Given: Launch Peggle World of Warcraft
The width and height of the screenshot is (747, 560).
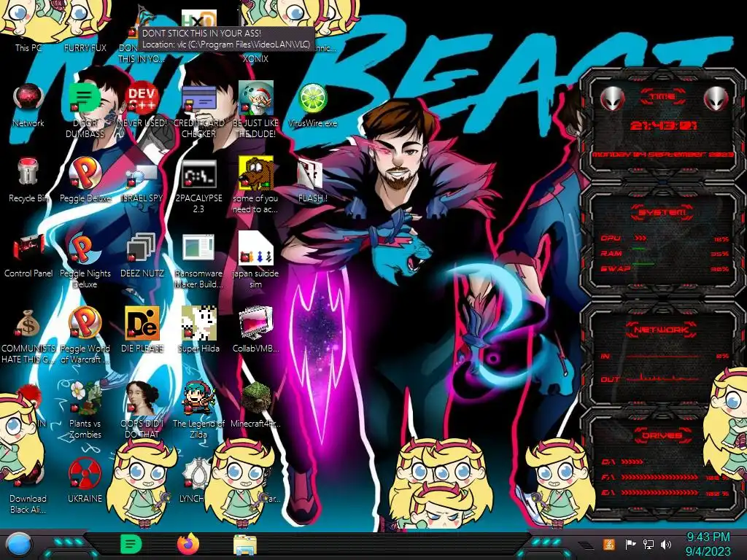Looking at the screenshot, I should tap(85, 335).
